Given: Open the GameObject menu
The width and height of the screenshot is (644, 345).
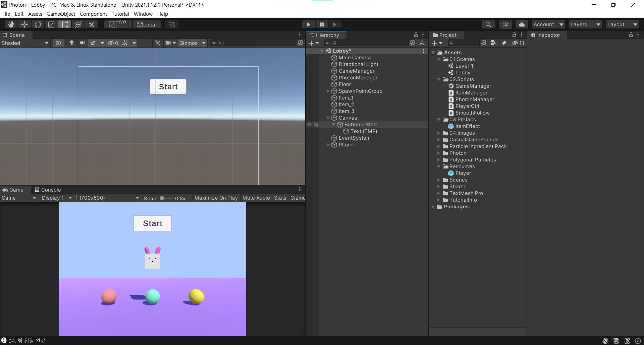Looking at the screenshot, I should pos(61,14).
